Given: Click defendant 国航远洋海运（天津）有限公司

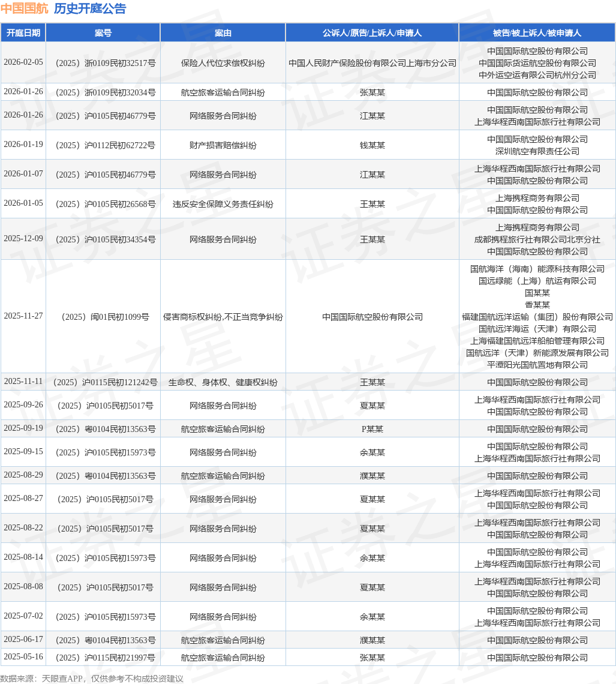Looking at the screenshot, I should pyautogui.click(x=537, y=329).
